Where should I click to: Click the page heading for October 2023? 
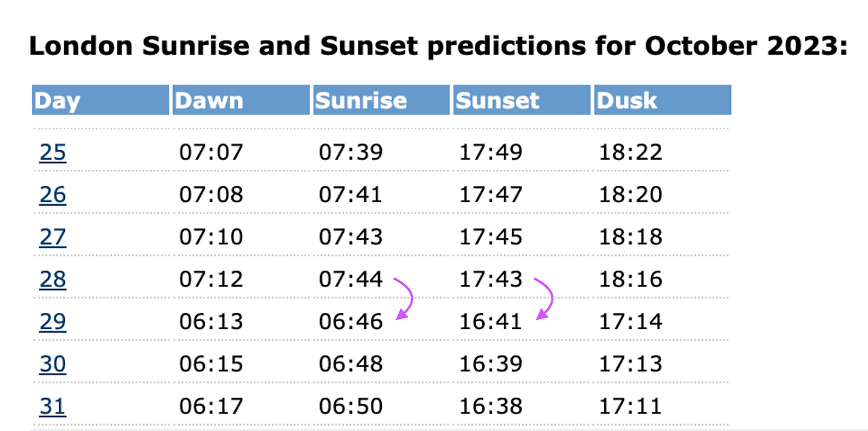pyautogui.click(x=439, y=47)
